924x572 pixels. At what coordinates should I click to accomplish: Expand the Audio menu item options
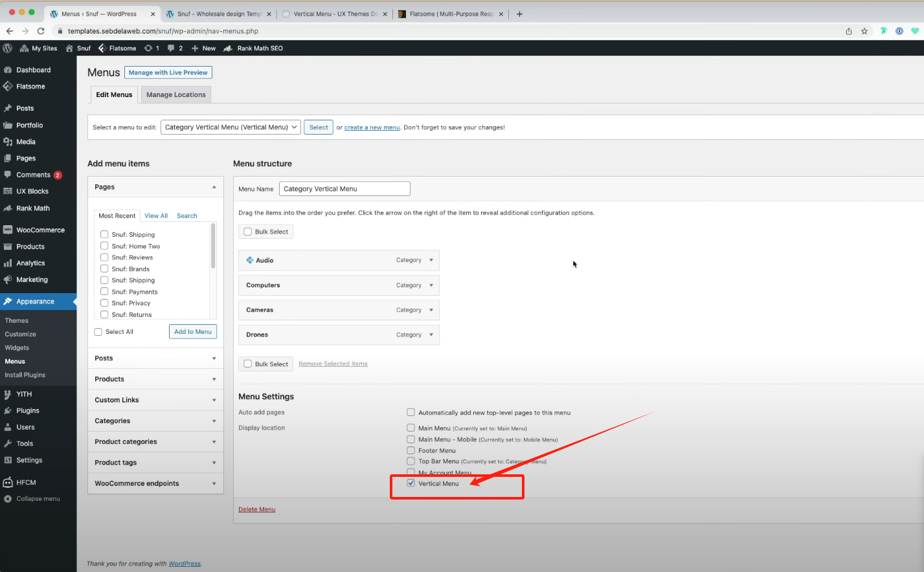pyautogui.click(x=431, y=260)
